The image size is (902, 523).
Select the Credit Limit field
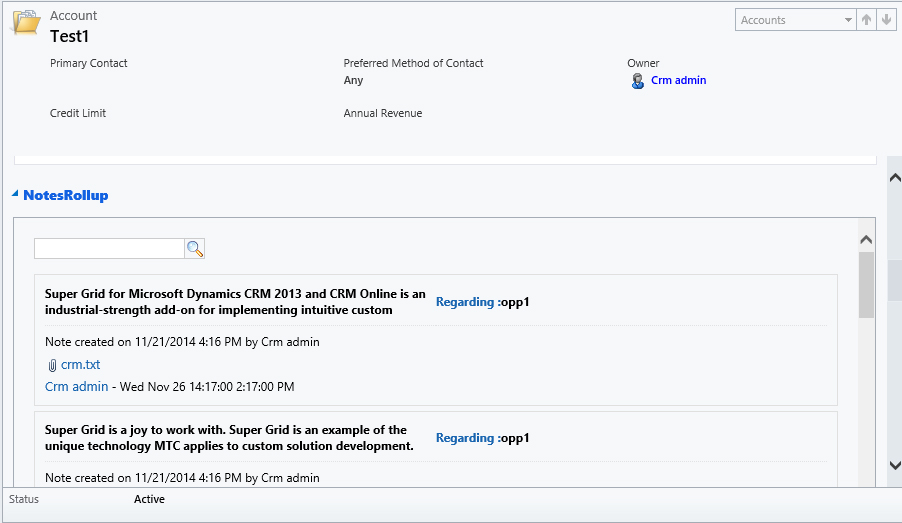coord(78,113)
